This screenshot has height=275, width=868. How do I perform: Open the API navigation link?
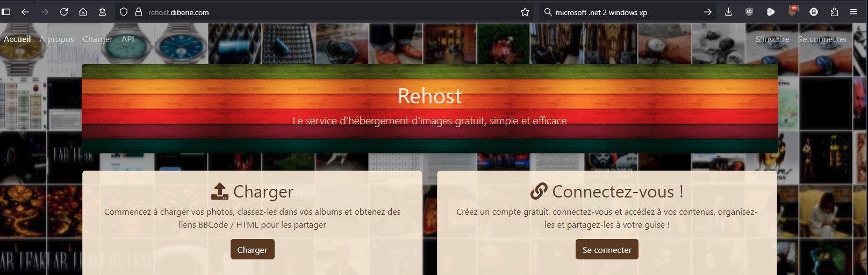click(128, 39)
